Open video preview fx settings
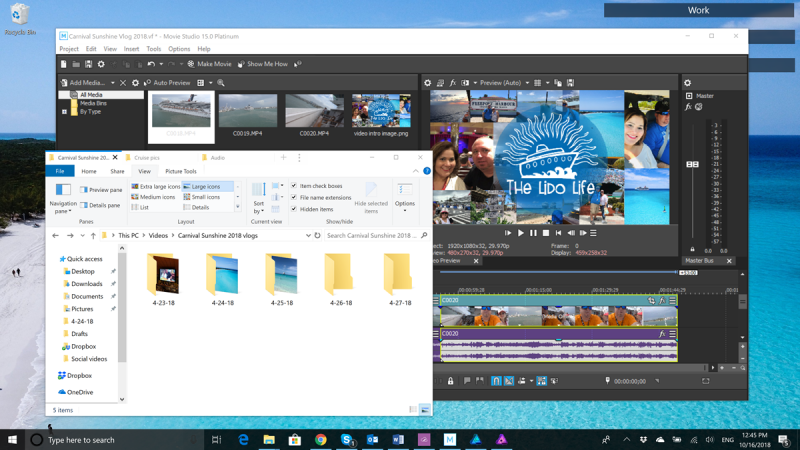 (453, 82)
